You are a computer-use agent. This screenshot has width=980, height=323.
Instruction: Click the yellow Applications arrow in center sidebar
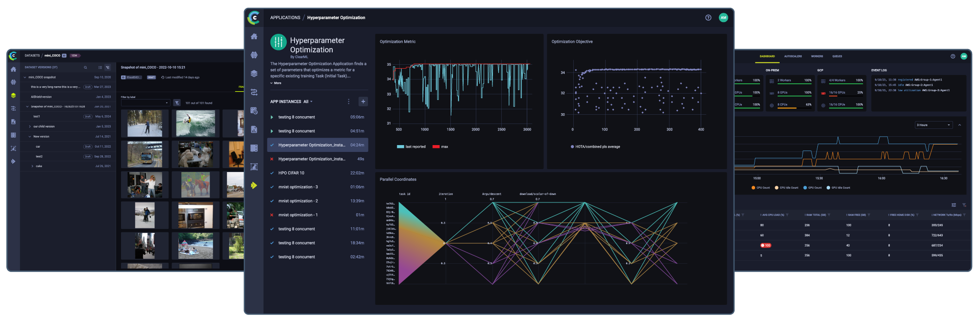tap(254, 185)
